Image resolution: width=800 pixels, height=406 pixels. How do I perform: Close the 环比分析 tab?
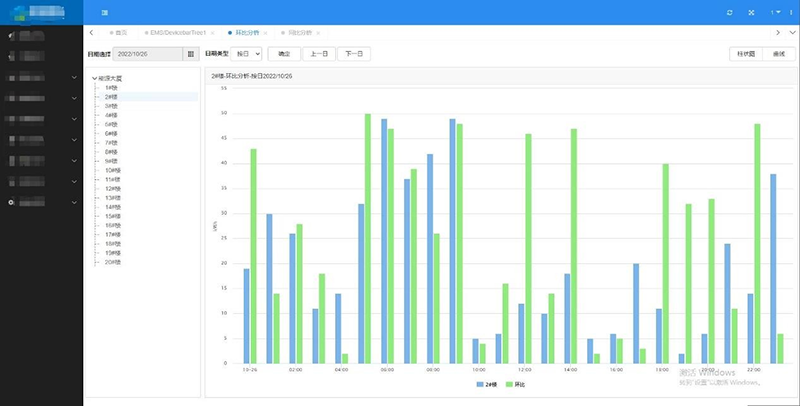pyautogui.click(x=267, y=33)
